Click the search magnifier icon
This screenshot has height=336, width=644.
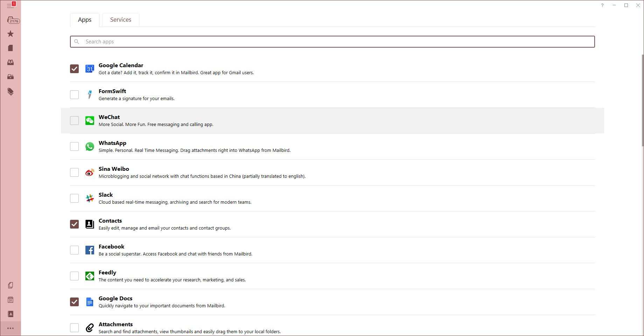(x=77, y=42)
